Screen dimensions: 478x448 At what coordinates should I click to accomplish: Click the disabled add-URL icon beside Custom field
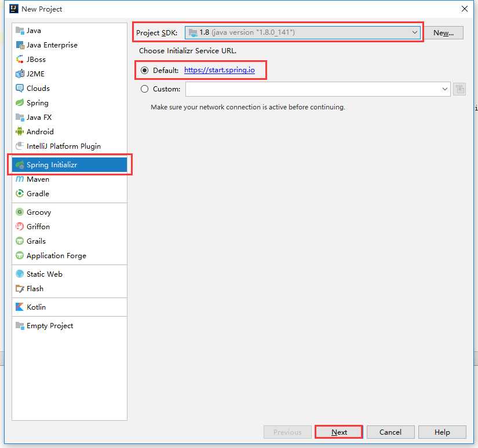459,89
